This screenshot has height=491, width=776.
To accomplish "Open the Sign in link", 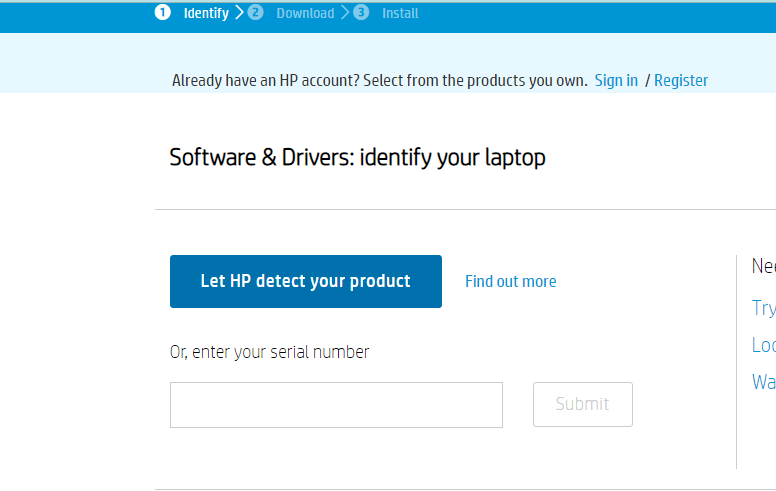I will point(616,80).
